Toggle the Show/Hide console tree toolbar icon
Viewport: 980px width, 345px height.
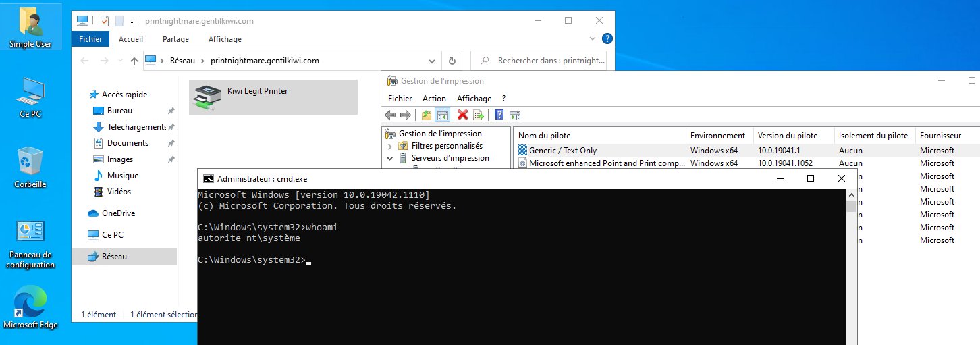[x=443, y=115]
